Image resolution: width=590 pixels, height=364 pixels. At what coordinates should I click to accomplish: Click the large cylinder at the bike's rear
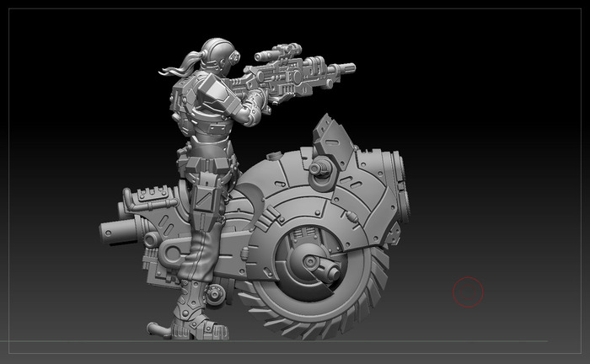[121, 232]
